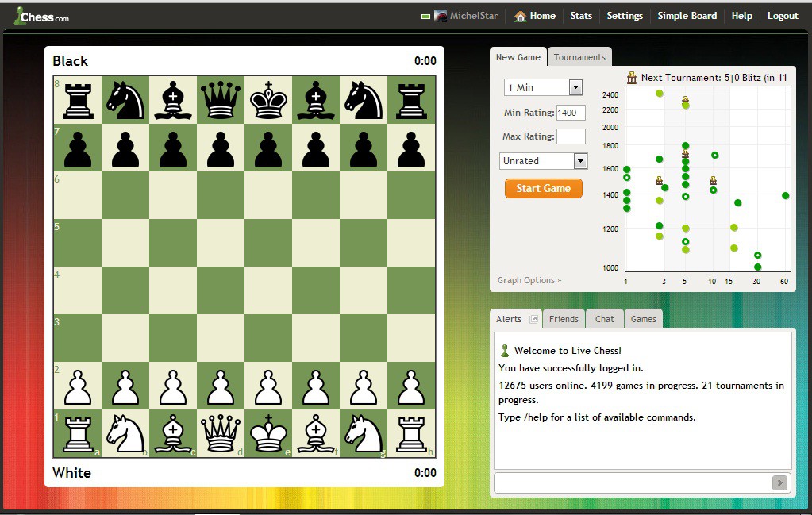Open Settings in top navigation
Image resolution: width=812 pixels, height=515 pixels.
[x=625, y=16]
